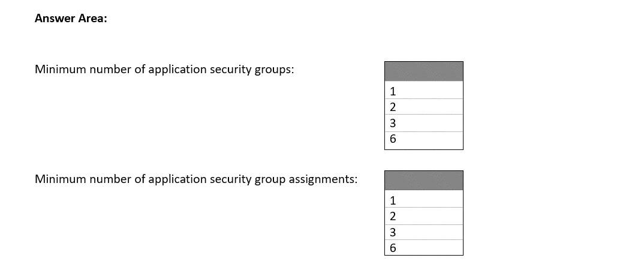Select 1 for security group assignments
Image resolution: width=644 pixels, height=267 pixels.
click(424, 199)
